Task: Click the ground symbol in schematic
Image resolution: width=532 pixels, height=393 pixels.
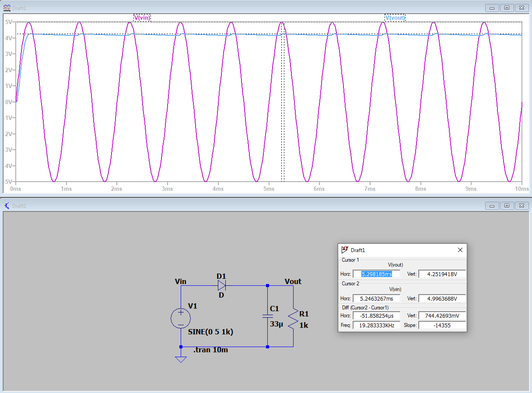Action: 181,359
